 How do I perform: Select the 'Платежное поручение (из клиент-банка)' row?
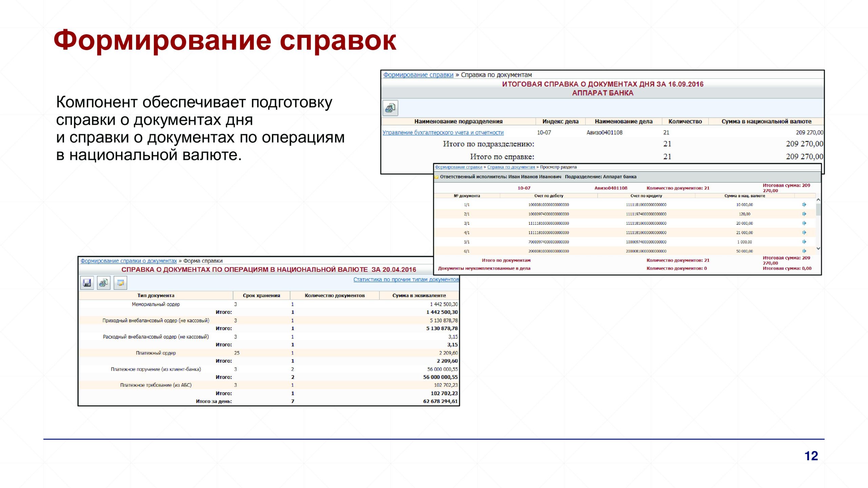269,369
